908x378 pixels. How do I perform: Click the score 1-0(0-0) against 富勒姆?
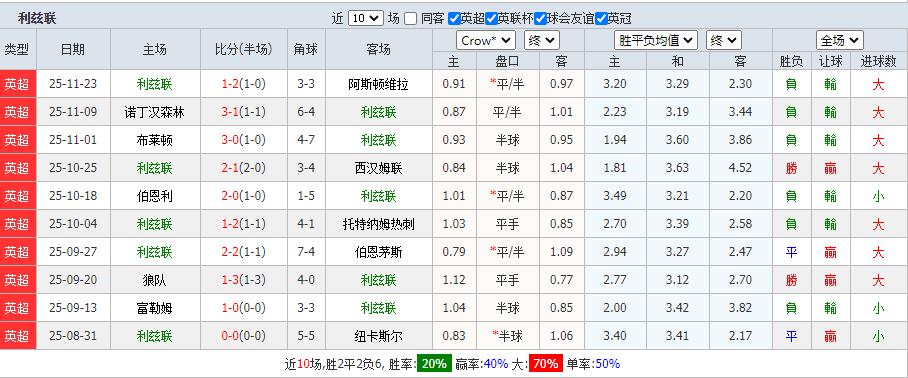click(244, 308)
